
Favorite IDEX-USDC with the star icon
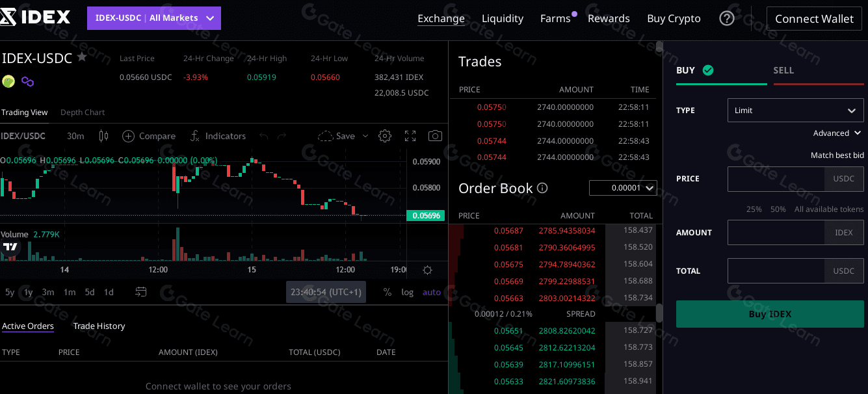click(82, 57)
